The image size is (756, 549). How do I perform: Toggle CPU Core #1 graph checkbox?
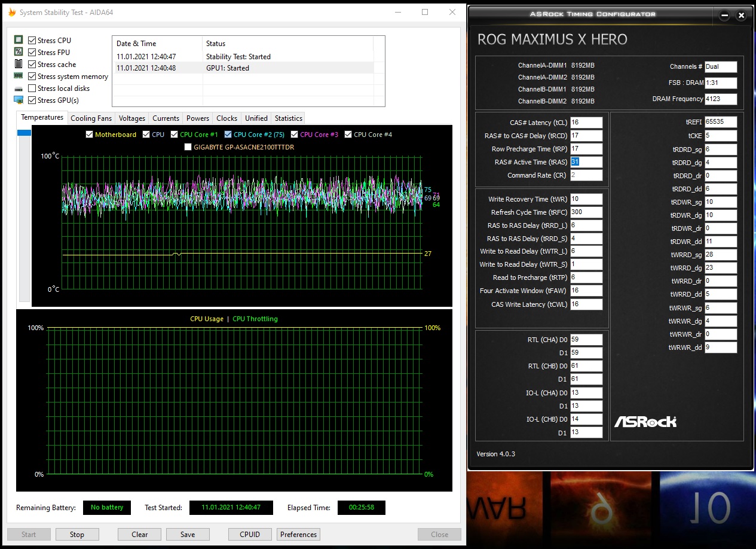[175, 135]
